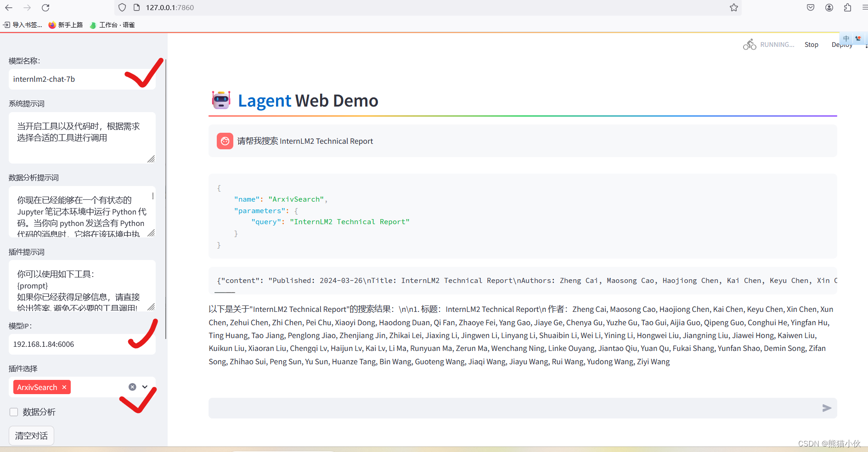Click the address bar showing 127.0.0.1:7860

[427, 7]
